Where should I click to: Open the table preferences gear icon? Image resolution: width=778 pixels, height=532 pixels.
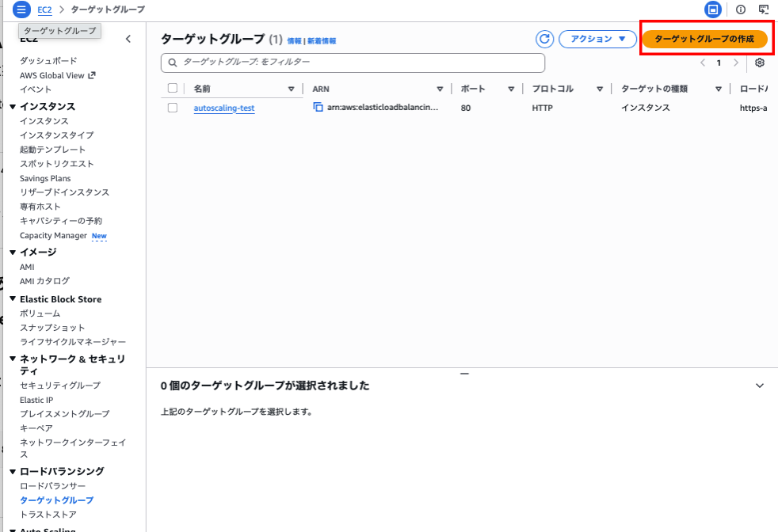click(x=760, y=63)
